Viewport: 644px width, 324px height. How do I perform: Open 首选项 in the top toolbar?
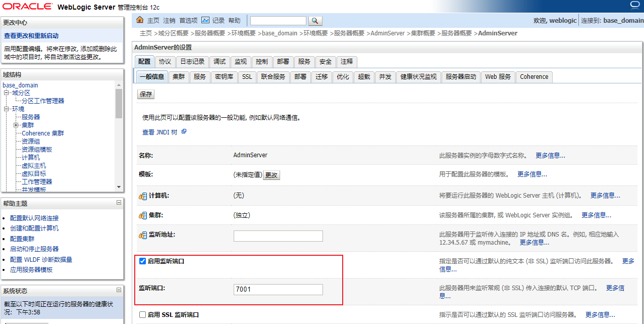(188, 21)
